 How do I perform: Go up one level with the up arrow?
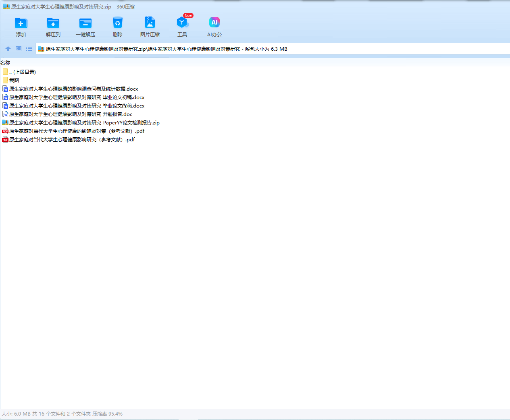(8, 49)
